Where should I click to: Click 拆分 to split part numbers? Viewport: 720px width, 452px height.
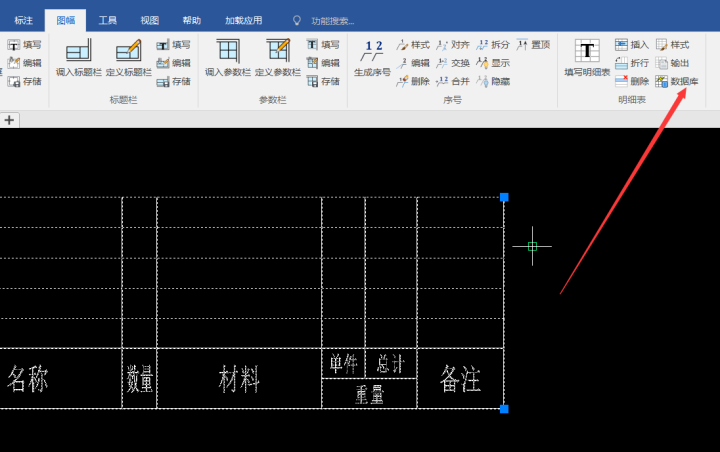[x=493, y=45]
